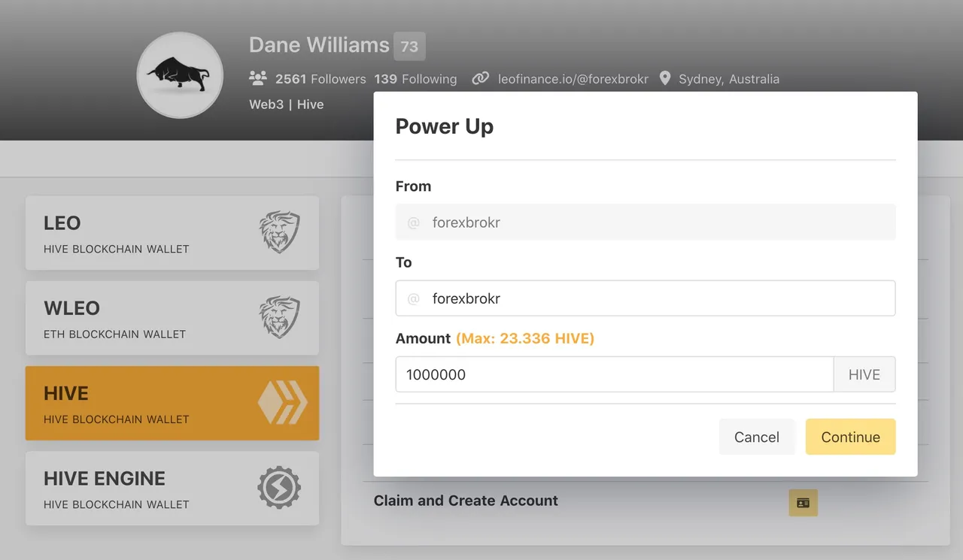Click the Power Up dialog title
This screenshot has height=560, width=963.
tap(445, 126)
